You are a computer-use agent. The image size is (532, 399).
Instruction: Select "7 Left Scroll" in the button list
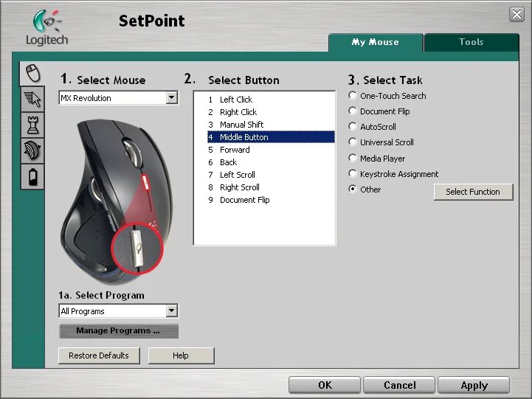(x=271, y=175)
